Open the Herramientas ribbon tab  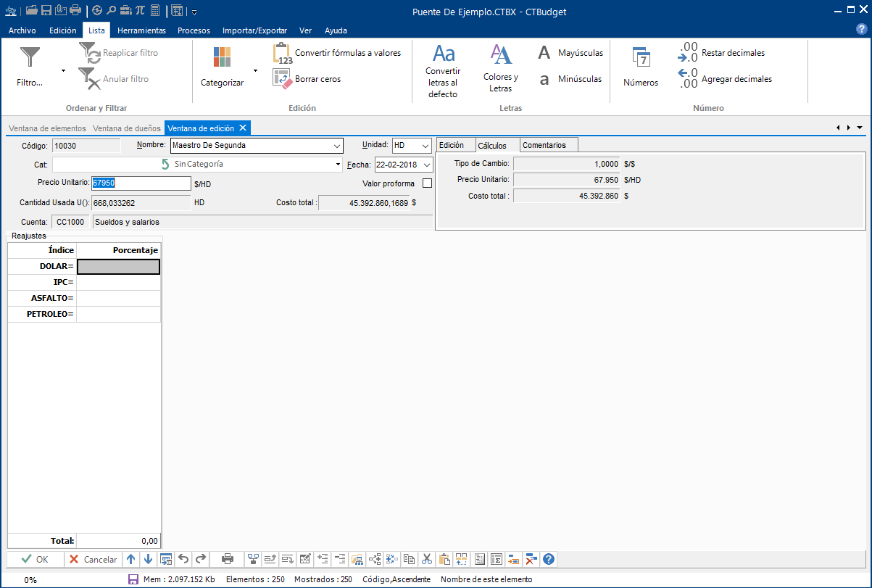coord(141,30)
